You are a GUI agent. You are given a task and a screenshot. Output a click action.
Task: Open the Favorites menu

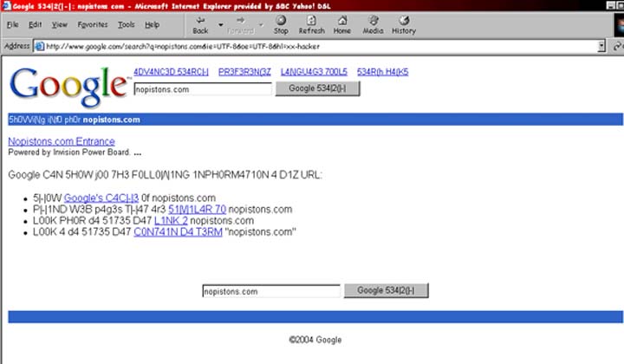pos(92,24)
